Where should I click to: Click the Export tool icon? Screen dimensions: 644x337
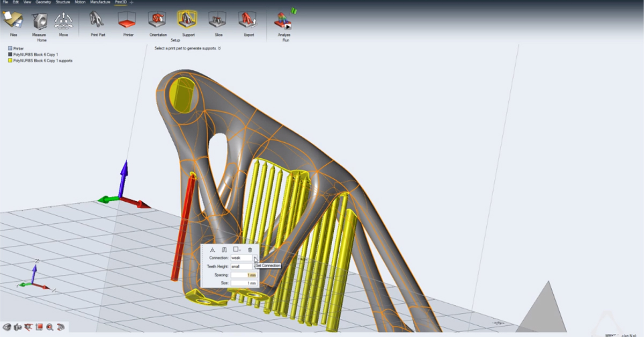248,20
